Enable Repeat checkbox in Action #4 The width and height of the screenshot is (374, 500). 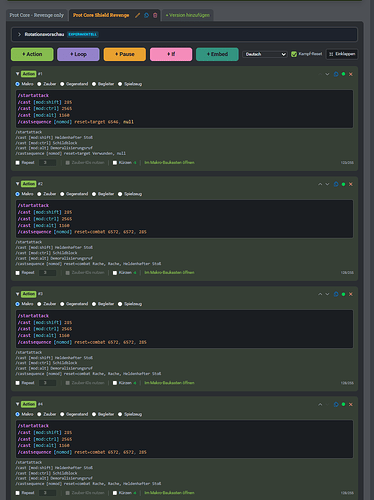tap(18, 493)
